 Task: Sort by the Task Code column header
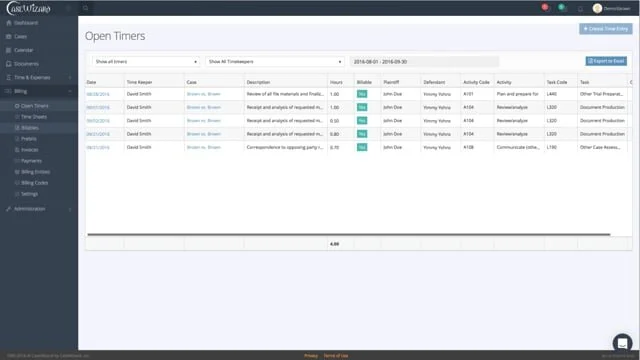(557, 82)
